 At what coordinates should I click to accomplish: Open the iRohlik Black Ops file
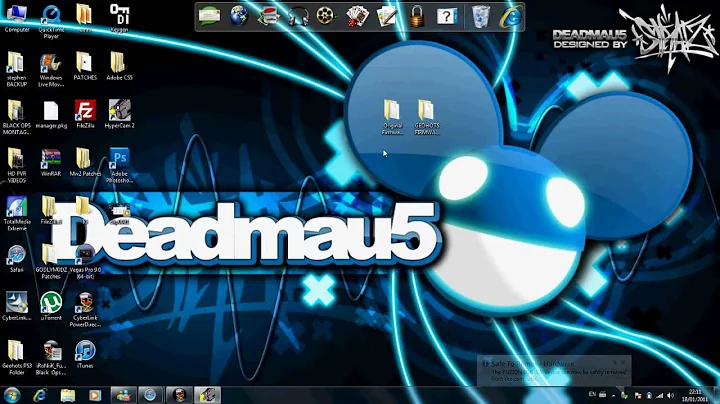coord(51,358)
